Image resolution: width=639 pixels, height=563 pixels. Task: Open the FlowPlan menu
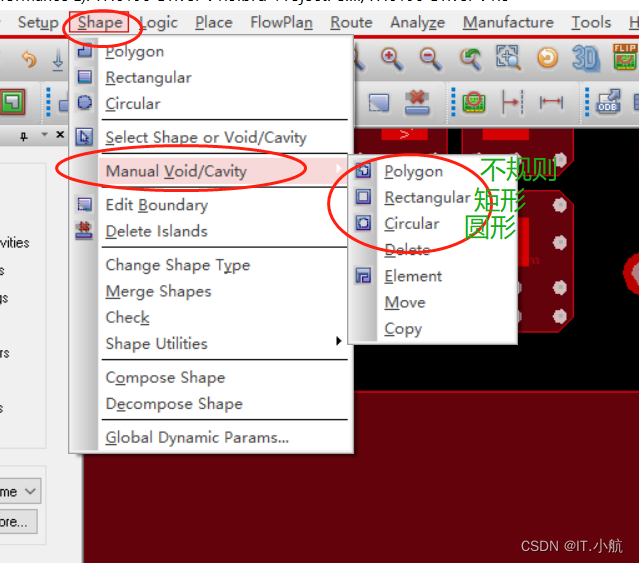pyautogui.click(x=281, y=22)
